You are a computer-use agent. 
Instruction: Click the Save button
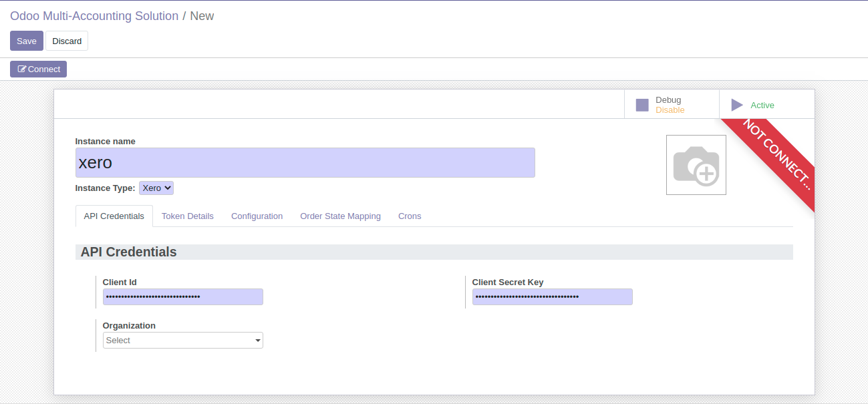click(x=27, y=41)
